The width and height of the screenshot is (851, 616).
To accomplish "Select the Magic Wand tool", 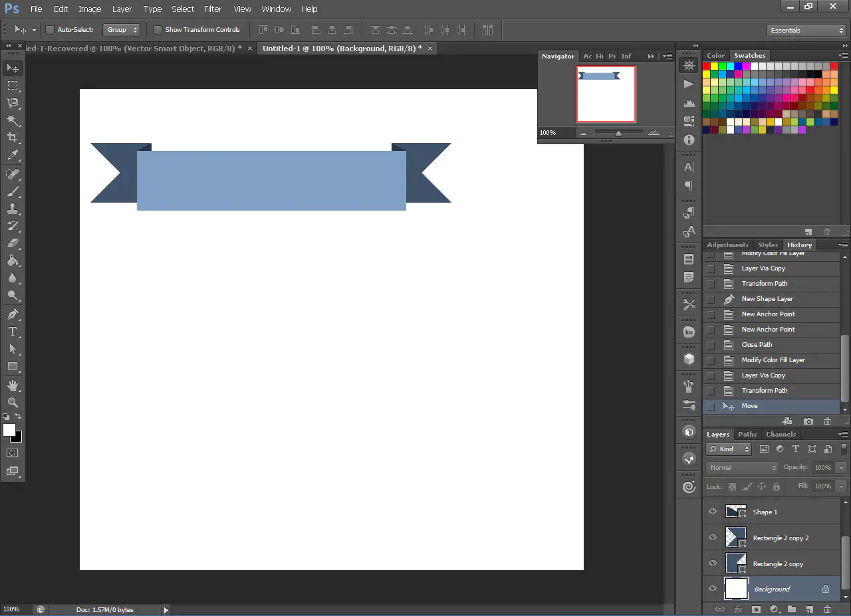I will click(x=12, y=120).
